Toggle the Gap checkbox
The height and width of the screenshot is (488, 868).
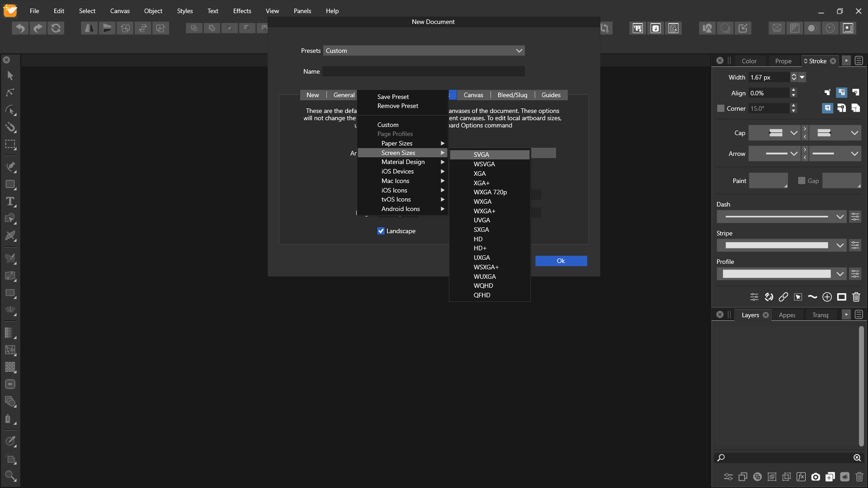(x=802, y=181)
